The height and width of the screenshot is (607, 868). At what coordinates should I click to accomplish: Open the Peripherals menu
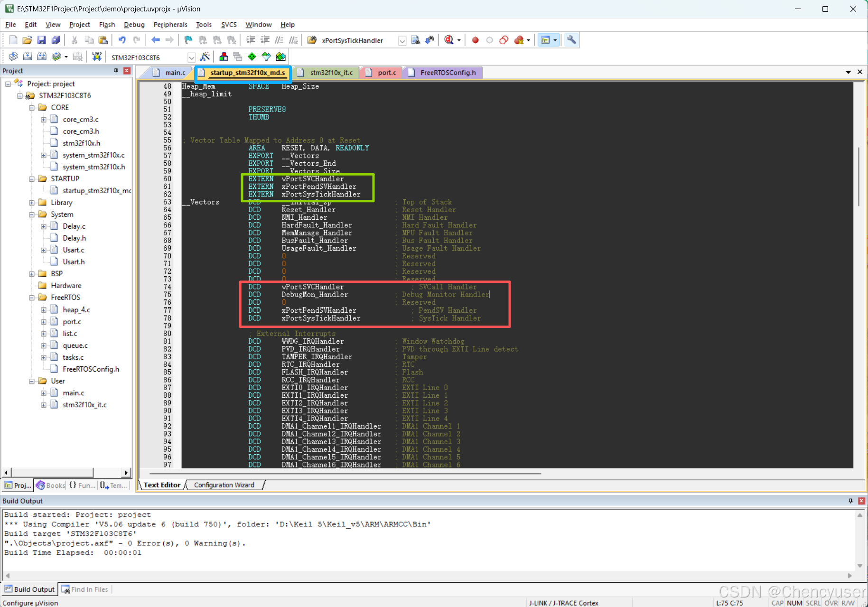(x=170, y=25)
